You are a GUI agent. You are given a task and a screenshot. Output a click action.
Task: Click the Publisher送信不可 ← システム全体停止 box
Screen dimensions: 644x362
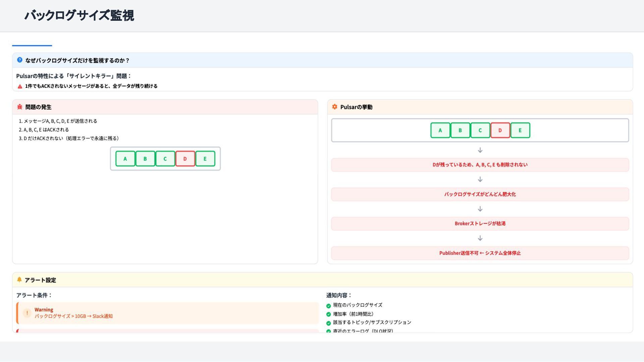(480, 253)
